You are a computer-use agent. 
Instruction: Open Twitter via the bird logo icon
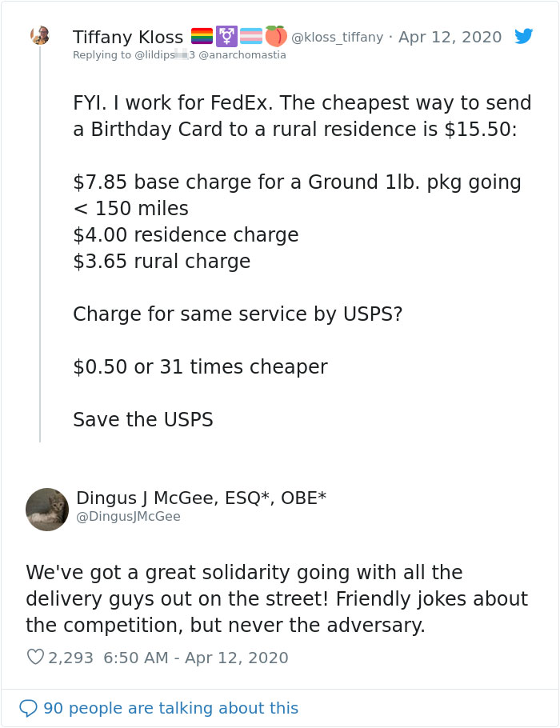click(x=523, y=35)
